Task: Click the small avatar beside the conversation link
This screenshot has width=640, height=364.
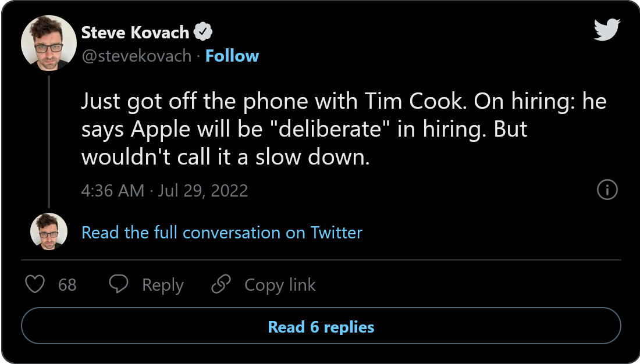Action: click(49, 232)
